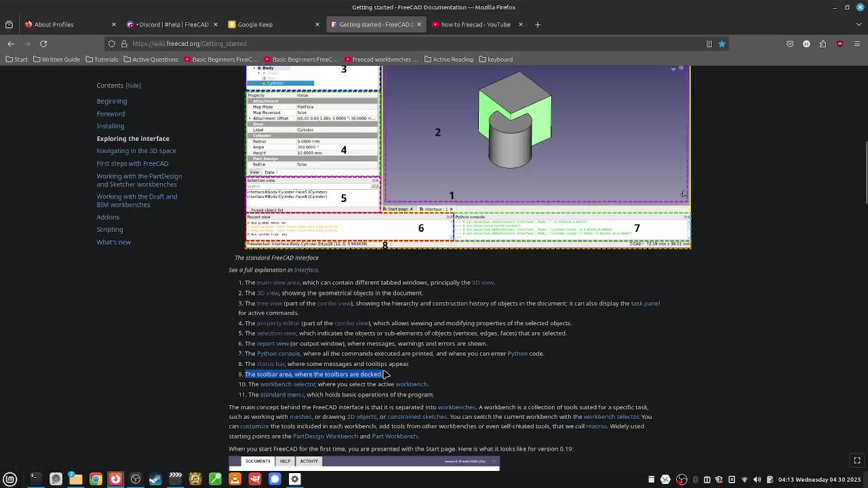The image size is (868, 488).
Task: Switch to the Discord #help FreeCAD tab
Action: point(172,24)
